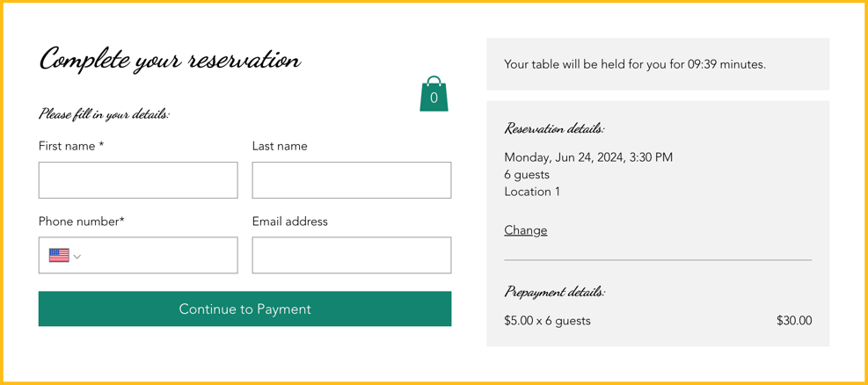This screenshot has height=385, width=868.
Task: Click the Complete your reservation heading
Action: (x=171, y=60)
